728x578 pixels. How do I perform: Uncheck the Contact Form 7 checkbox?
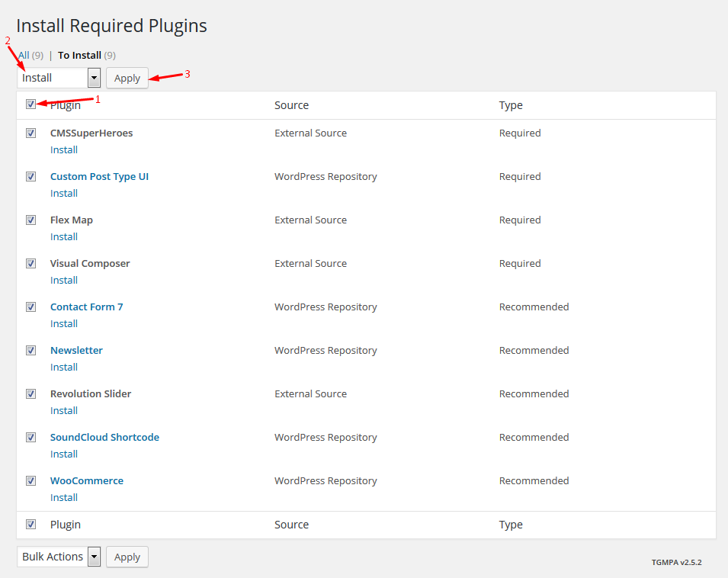point(30,307)
